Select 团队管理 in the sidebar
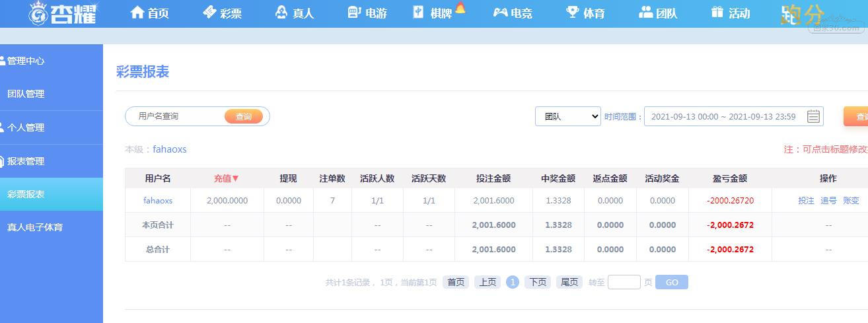 [52, 94]
